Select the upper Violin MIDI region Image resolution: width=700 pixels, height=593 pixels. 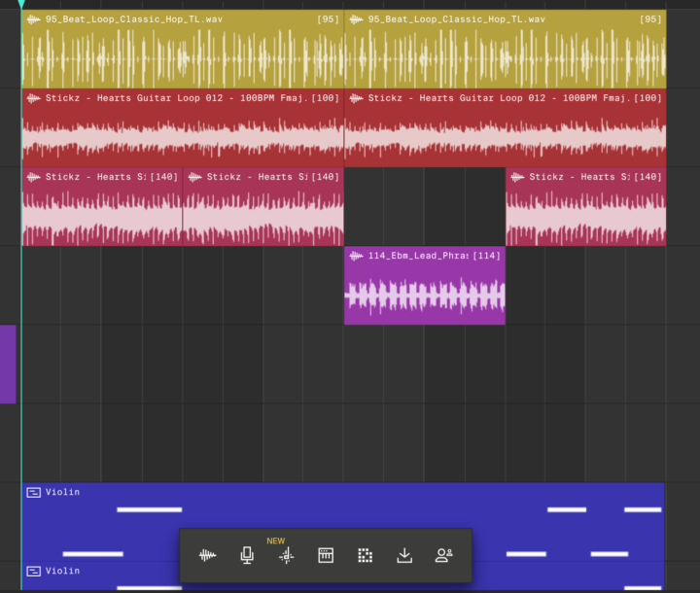click(x=343, y=522)
